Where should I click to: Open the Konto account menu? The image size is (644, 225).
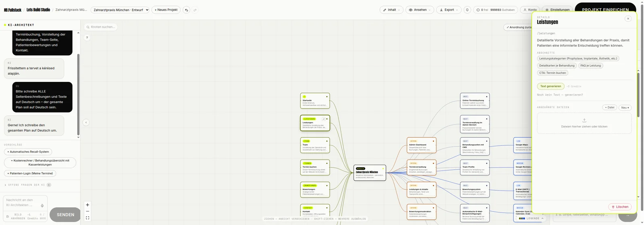pos(530,10)
